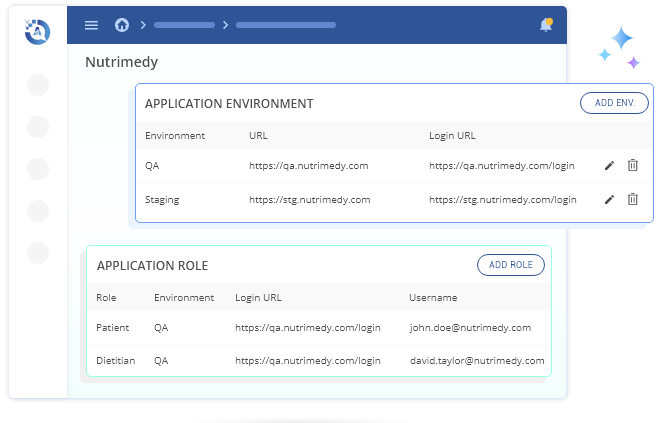
Task: Click the ADD ENV. button
Action: click(x=614, y=103)
